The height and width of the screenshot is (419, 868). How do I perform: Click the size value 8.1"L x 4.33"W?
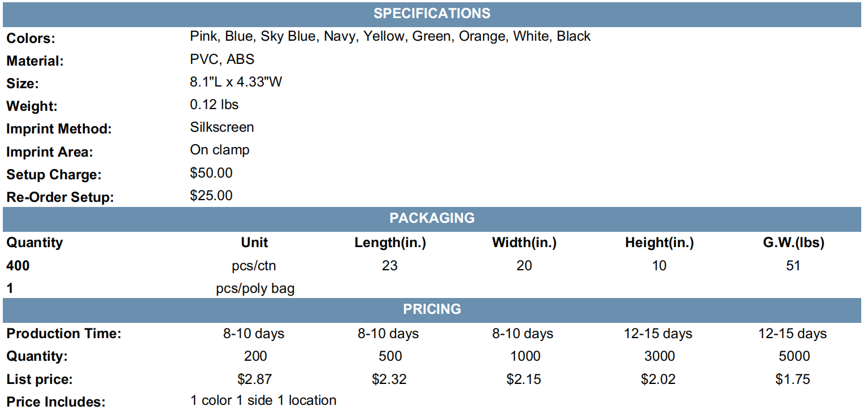(236, 83)
